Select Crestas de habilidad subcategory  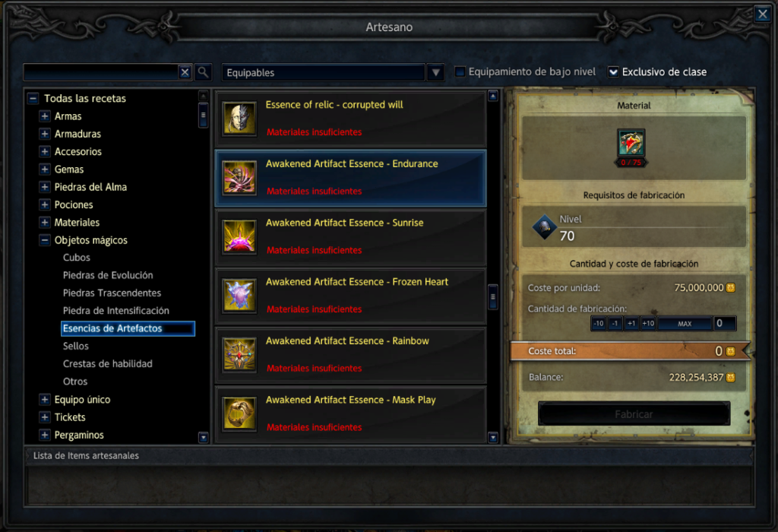(108, 364)
